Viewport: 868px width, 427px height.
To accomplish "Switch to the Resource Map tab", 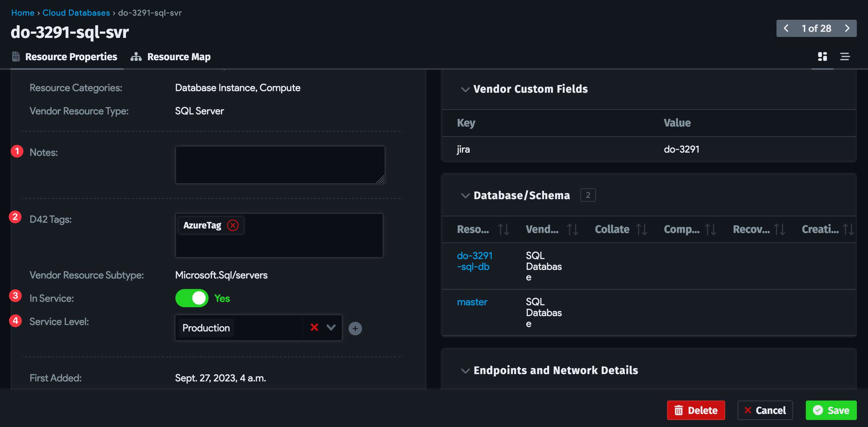I will [x=178, y=56].
